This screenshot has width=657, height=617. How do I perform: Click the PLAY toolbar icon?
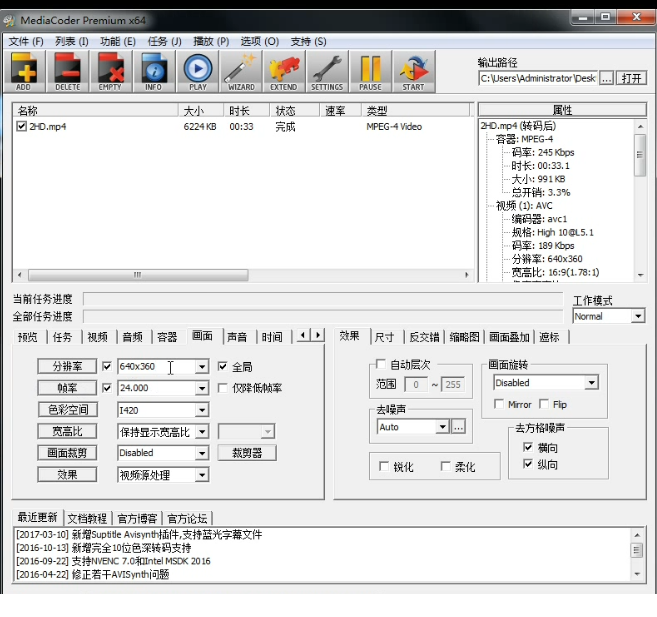[197, 71]
